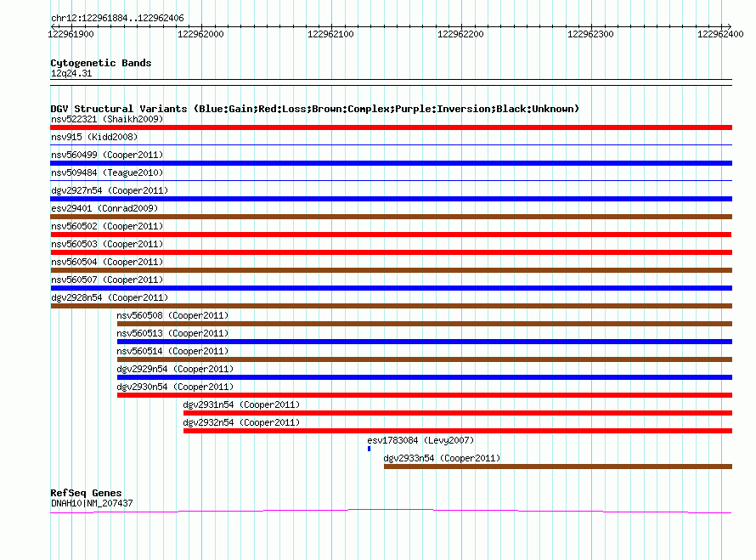Screen dimensions: 756x560
Task: Click ruler position 122962100
Action: 330,34
